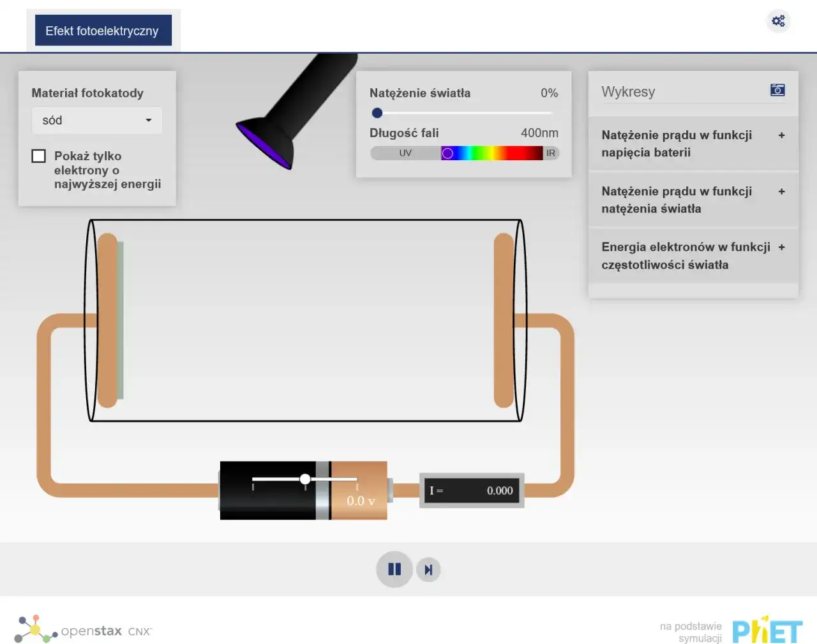Viewport: 817px width, 644px height.
Task: Click the wavelength spectrum slider knob
Action: [x=447, y=153]
